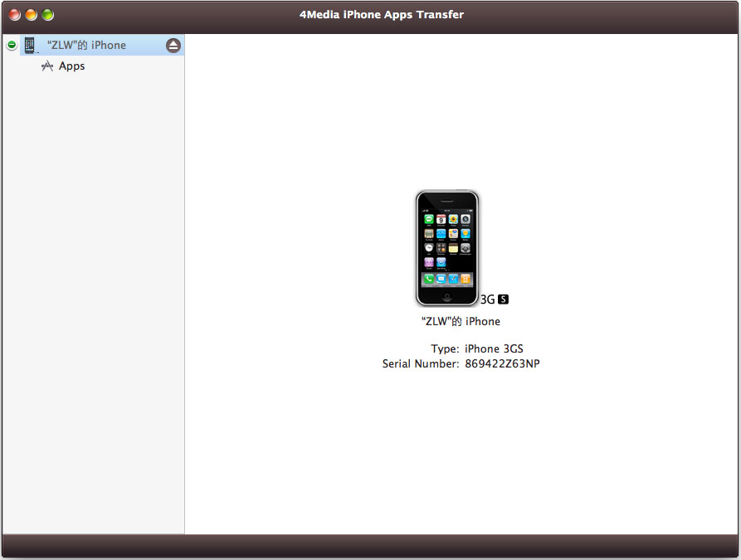Click the 4Media iPhone Apps Transfer title

382,15
